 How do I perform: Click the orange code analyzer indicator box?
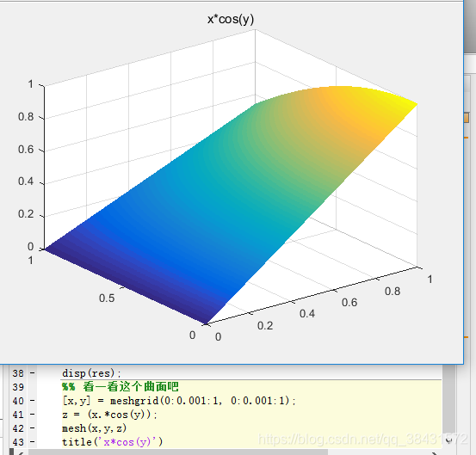click(x=467, y=118)
